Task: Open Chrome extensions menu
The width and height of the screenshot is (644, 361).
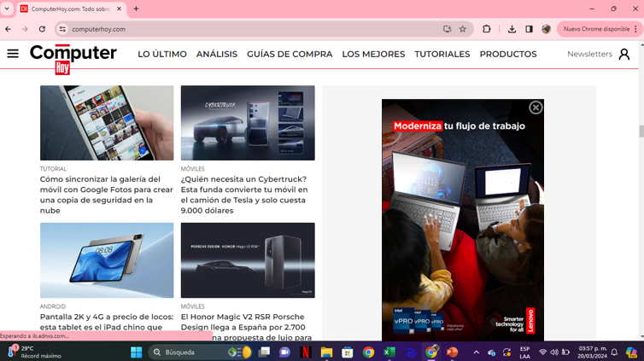Action: pyautogui.click(x=486, y=29)
